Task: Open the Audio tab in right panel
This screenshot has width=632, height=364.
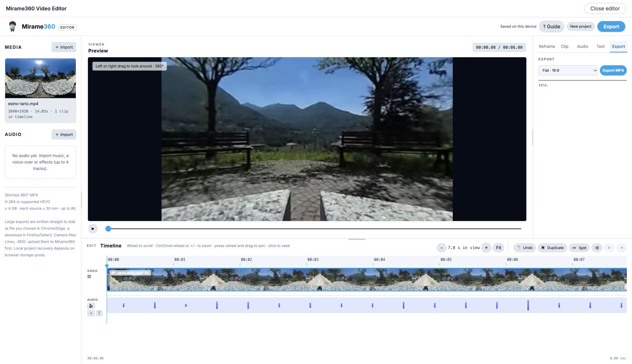Action: point(582,47)
